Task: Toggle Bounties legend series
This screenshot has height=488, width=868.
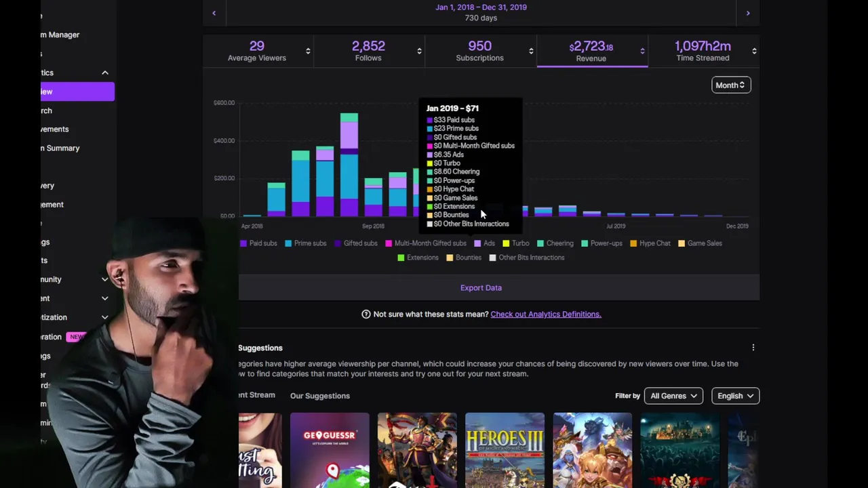Action: point(464,258)
